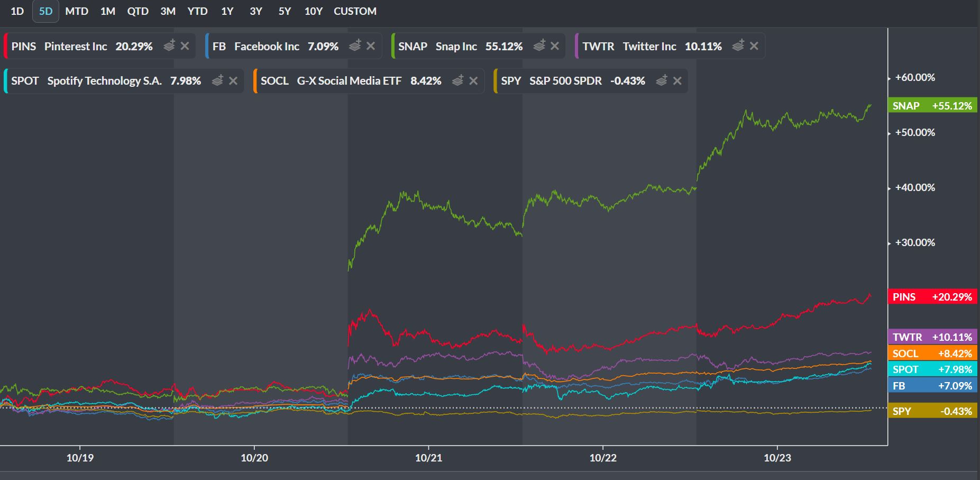The image size is (980, 480).
Task: Select the 1D time range tab
Action: coord(17,11)
